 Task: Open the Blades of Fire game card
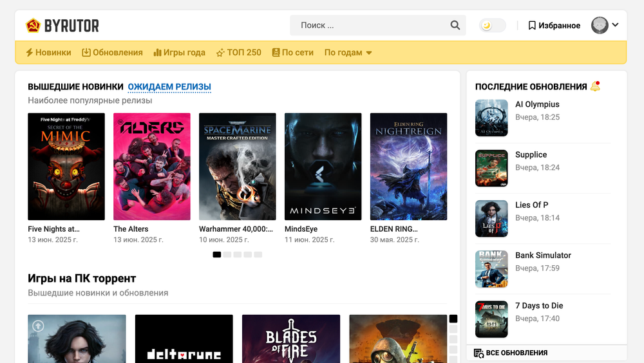(x=291, y=339)
